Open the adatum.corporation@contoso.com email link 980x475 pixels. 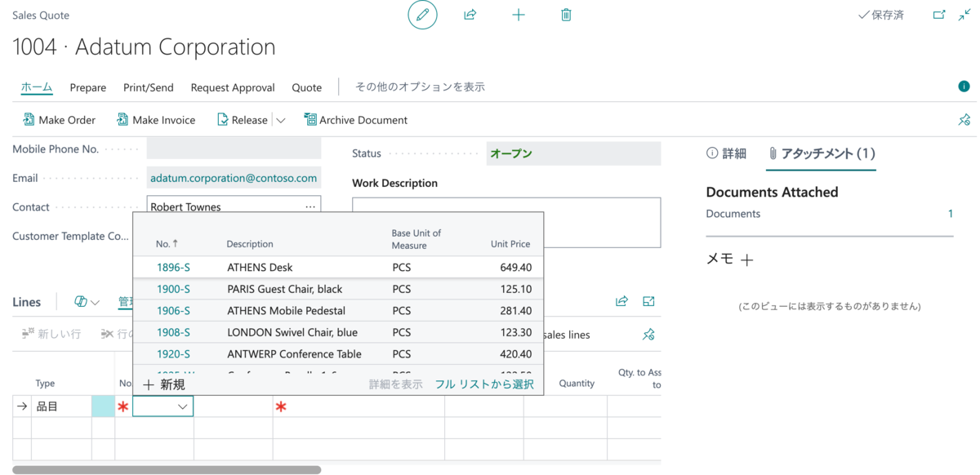pyautogui.click(x=232, y=177)
